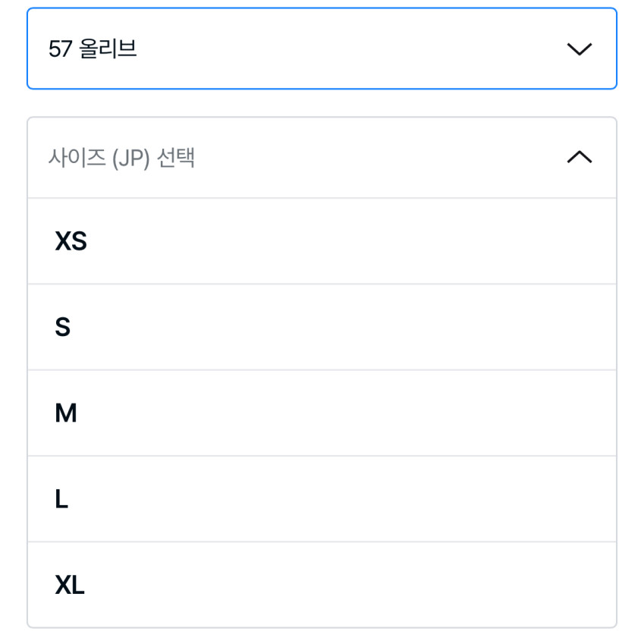Click the chevron-down arrow beside 57 올리브
Image resolution: width=644 pixels, height=644 pixels.
tap(579, 49)
